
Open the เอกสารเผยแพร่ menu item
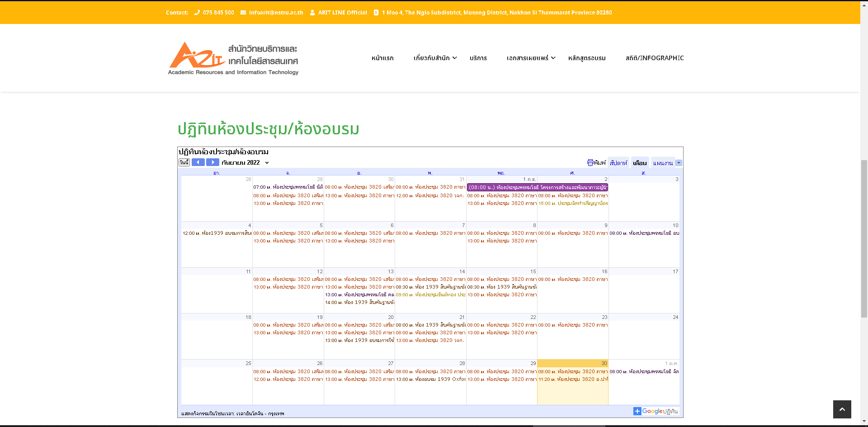click(x=528, y=58)
